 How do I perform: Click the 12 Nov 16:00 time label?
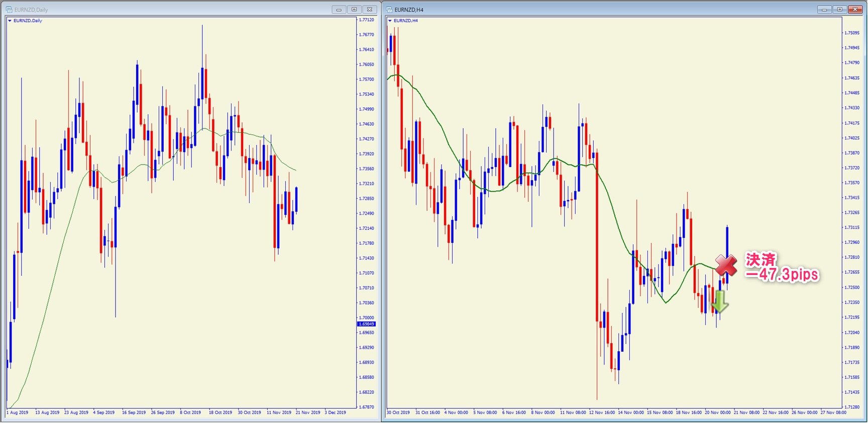tap(602, 412)
